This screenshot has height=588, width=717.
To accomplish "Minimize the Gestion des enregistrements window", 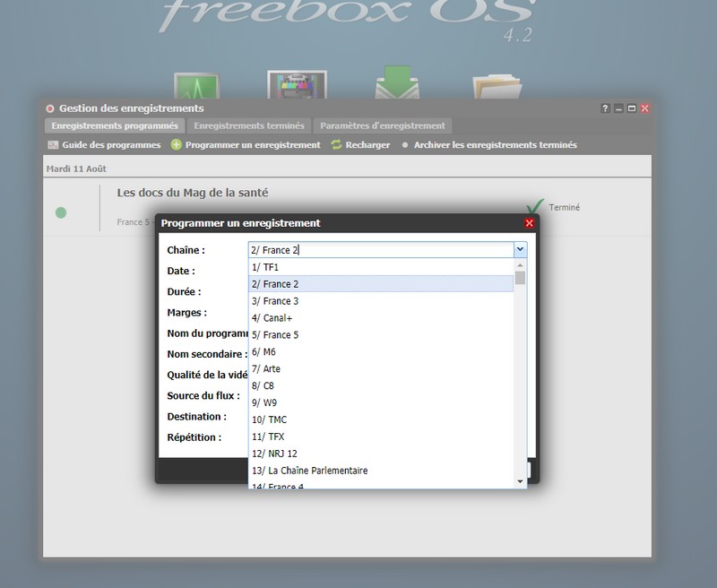I will [618, 108].
